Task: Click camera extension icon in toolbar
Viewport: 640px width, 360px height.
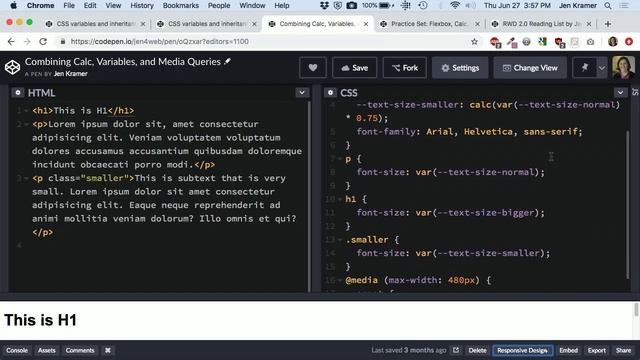Action: tap(590, 42)
